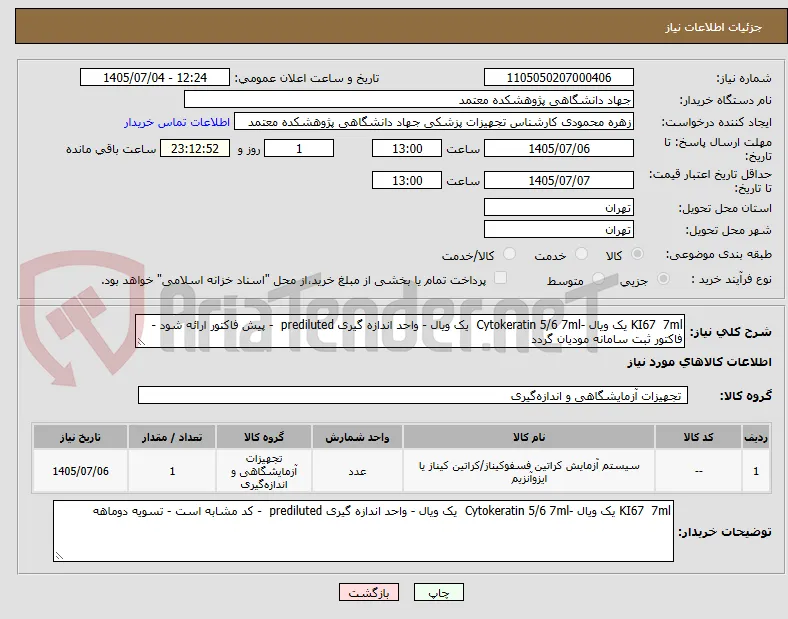This screenshot has width=788, height=619.
Task: Click the delivery city تهران field
Action: 558,230
